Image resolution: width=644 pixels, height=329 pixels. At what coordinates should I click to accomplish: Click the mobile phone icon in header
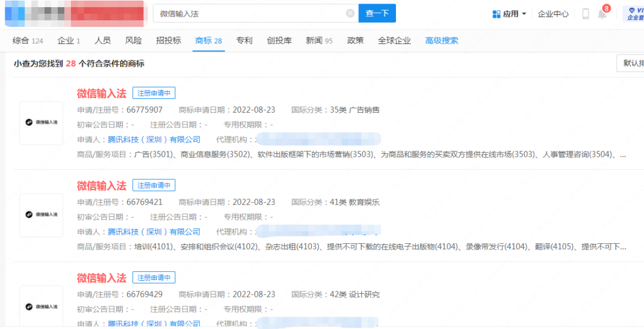[x=586, y=14]
